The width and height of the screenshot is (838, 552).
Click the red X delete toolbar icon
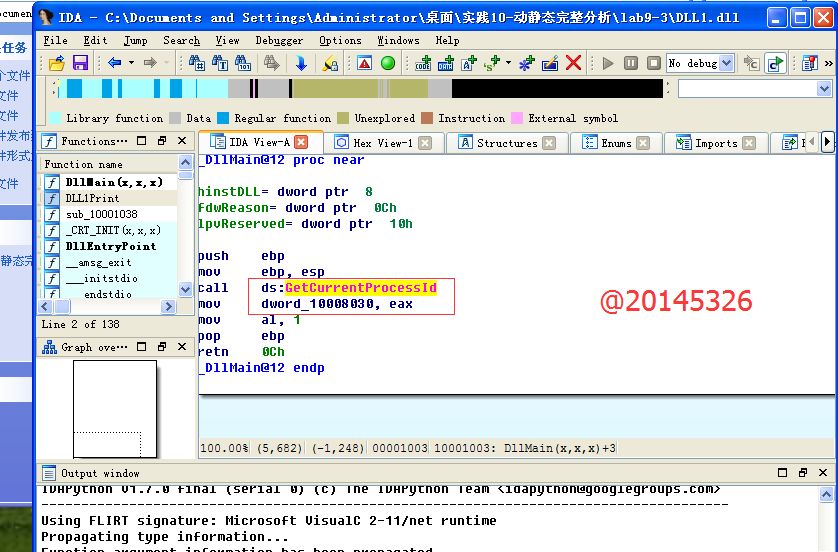coord(573,63)
